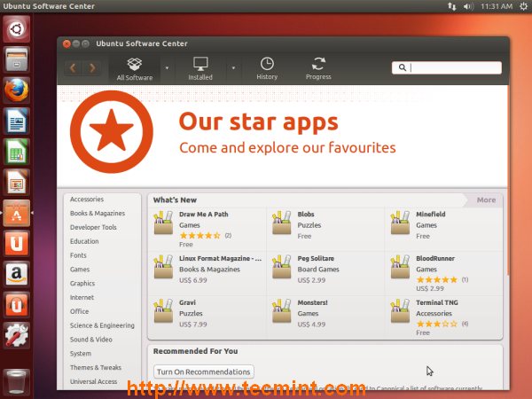Open LibreOffice Writer from the launcher

point(16,121)
